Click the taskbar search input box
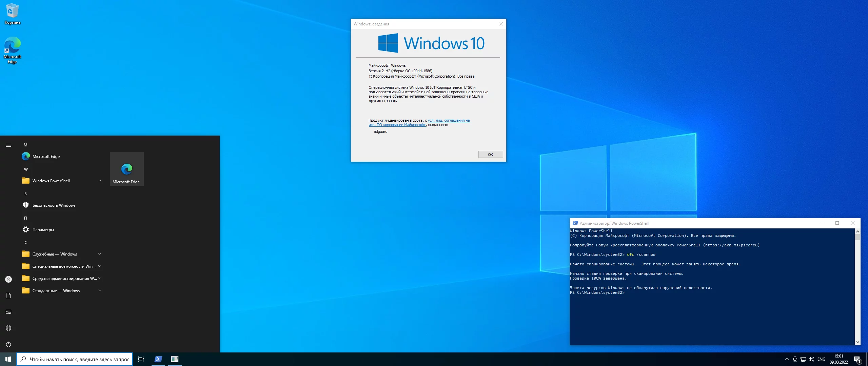The height and width of the screenshot is (366, 868). [x=79, y=359]
